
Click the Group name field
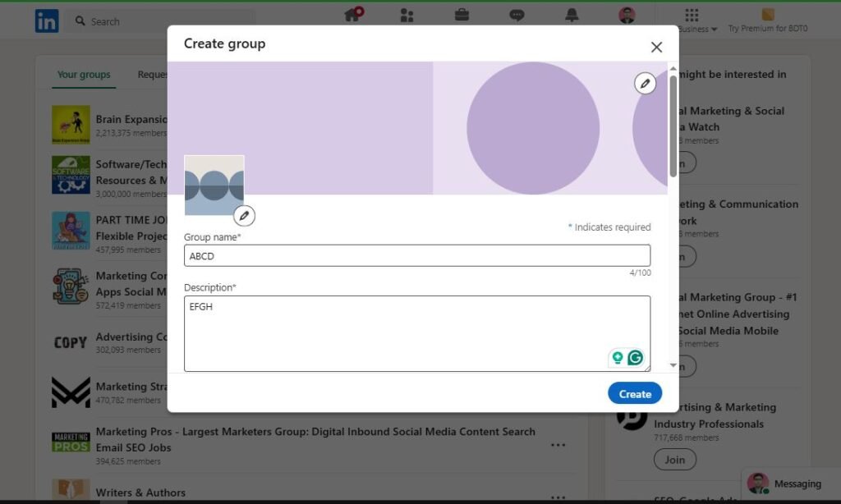click(x=416, y=256)
